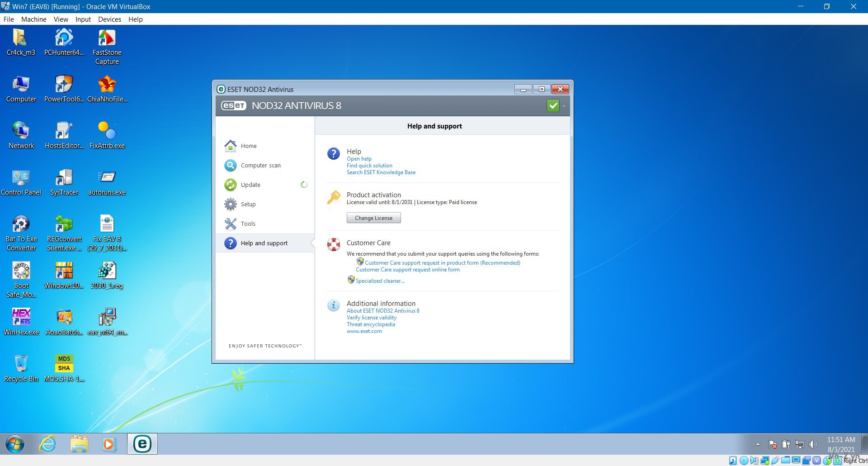Click the Windows Start button
This screenshot has height=466, width=868.
tap(15, 444)
